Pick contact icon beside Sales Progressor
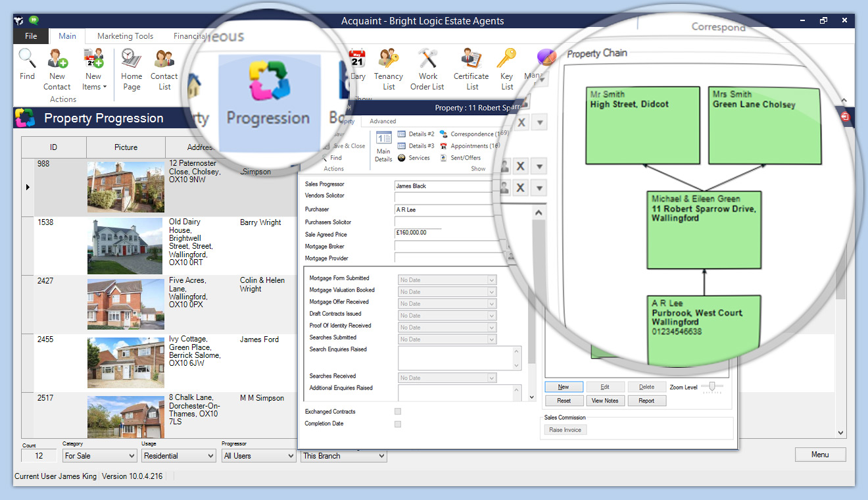 point(504,166)
